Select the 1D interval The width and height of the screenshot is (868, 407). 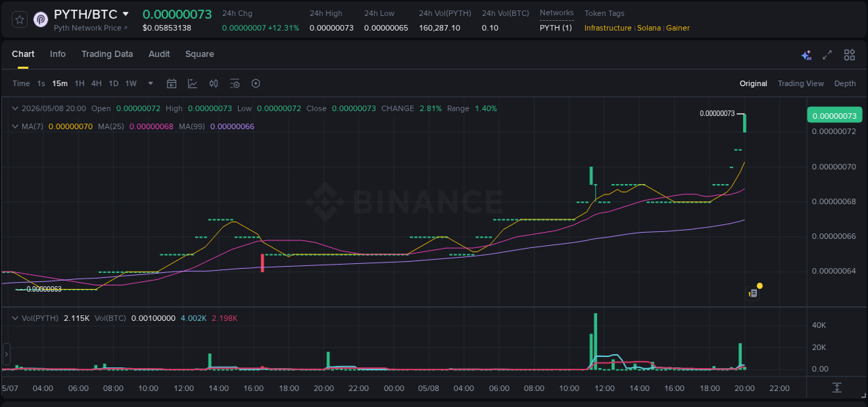[113, 83]
